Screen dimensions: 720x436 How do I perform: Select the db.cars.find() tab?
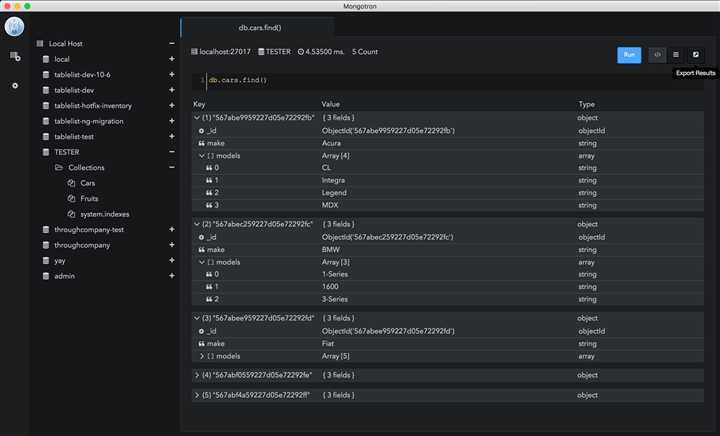(259, 28)
